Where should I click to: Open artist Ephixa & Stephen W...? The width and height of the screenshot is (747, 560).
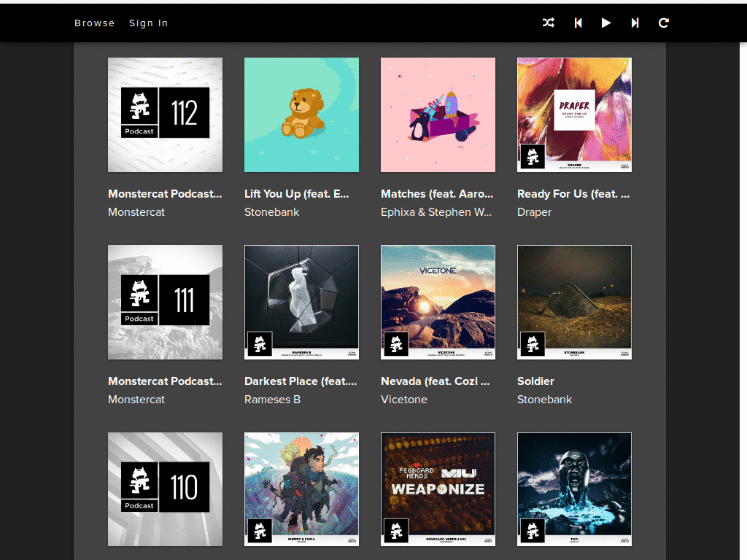(436, 212)
